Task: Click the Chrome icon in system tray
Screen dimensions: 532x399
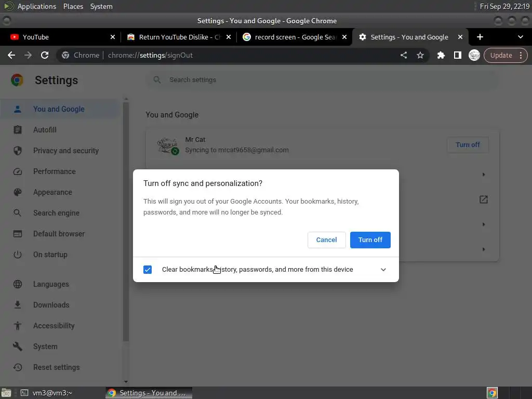Action: [x=492, y=393]
